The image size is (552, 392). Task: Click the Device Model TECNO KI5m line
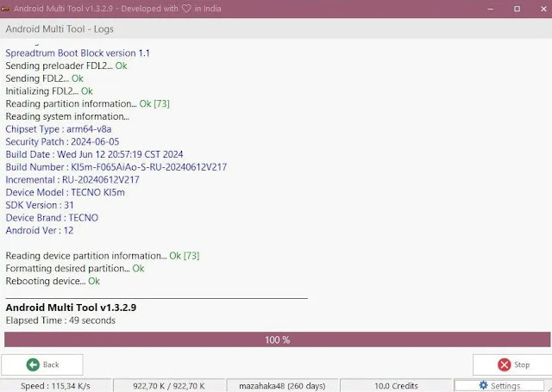66,192
